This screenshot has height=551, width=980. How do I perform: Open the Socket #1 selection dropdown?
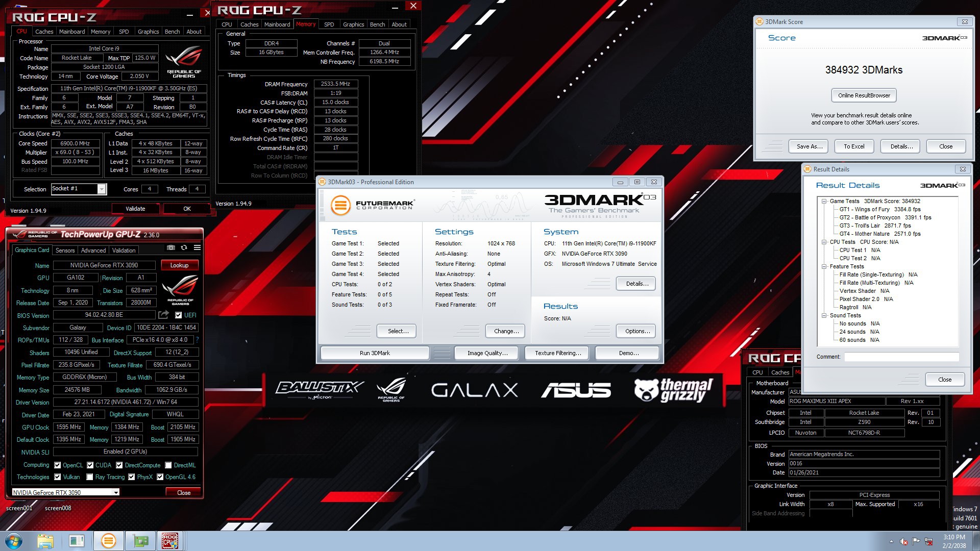tap(102, 189)
